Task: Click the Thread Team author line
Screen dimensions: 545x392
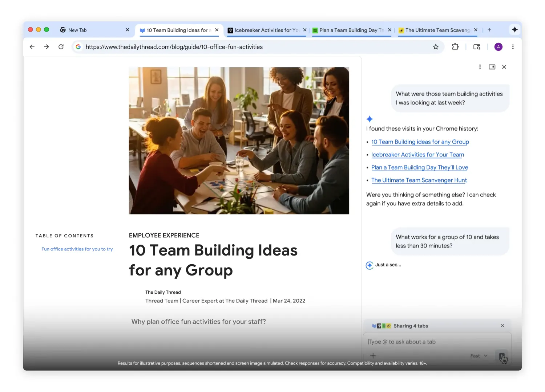Action: (225, 301)
